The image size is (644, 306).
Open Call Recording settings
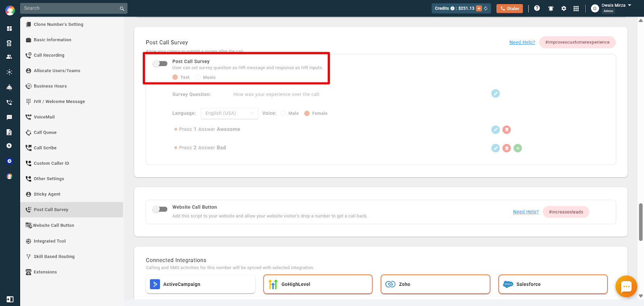pos(72,55)
